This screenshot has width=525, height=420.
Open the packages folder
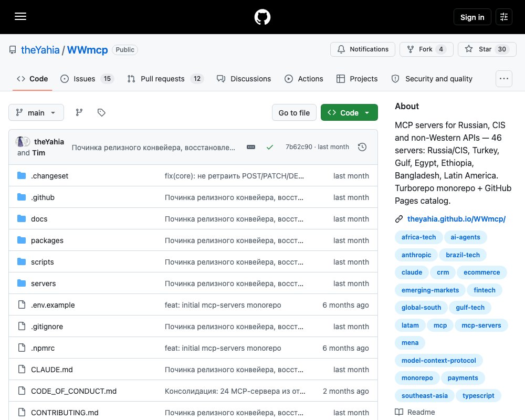pyautogui.click(x=47, y=240)
